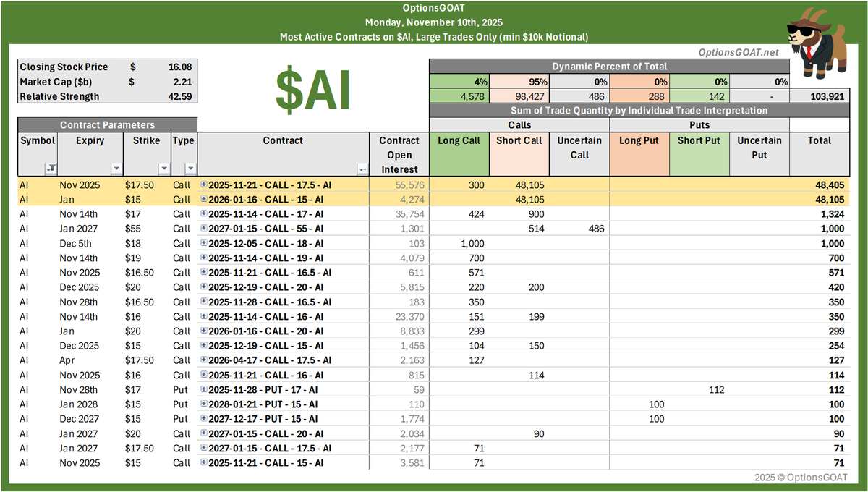Click the Dec 5th expiry cell

(91, 243)
